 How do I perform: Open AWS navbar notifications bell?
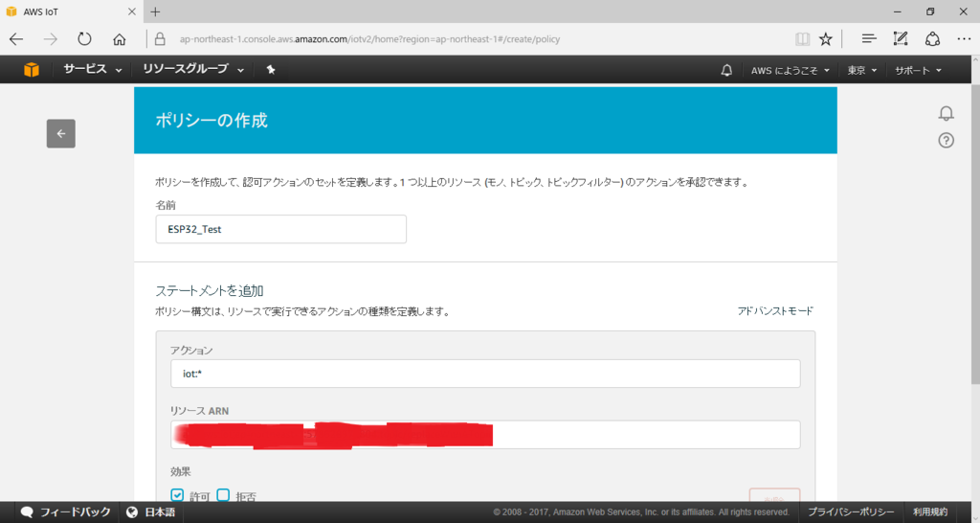726,70
